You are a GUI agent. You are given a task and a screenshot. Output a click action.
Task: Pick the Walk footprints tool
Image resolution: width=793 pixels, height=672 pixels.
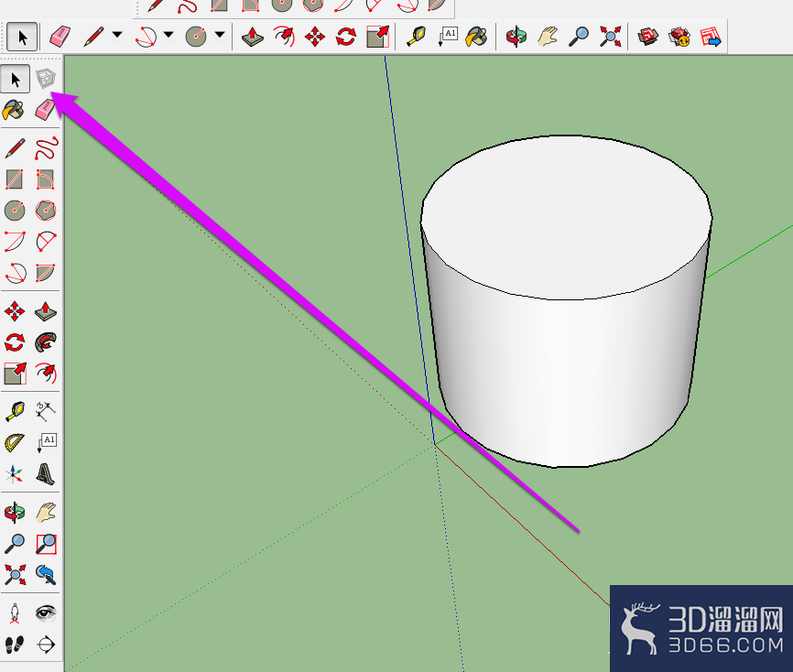point(15,645)
